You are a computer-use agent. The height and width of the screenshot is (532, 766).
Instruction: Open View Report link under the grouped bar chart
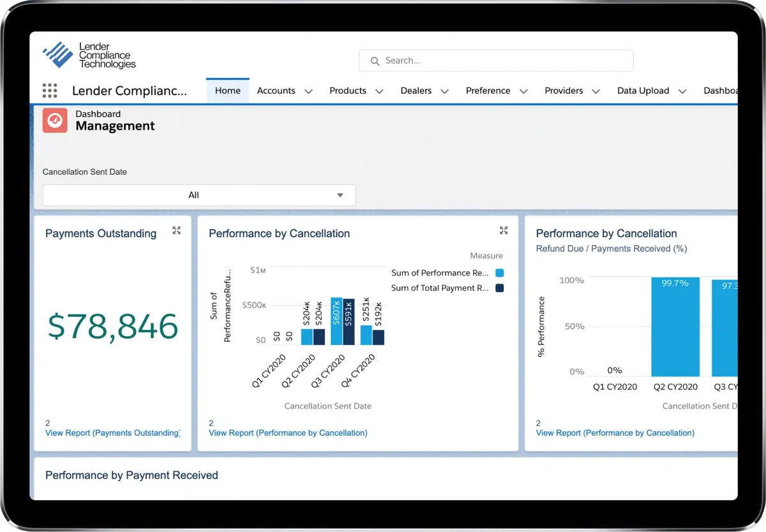[x=288, y=433]
